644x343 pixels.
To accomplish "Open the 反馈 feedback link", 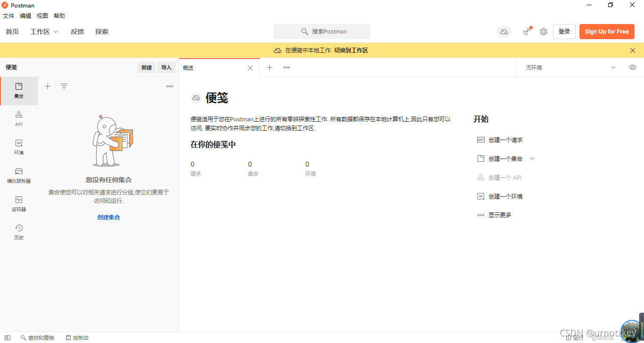I will (77, 32).
